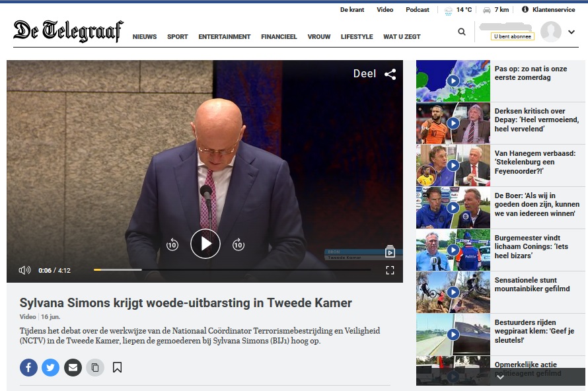Image resolution: width=588 pixels, height=391 pixels.
Task: Seek along the video progress bar
Action: pyautogui.click(x=233, y=270)
